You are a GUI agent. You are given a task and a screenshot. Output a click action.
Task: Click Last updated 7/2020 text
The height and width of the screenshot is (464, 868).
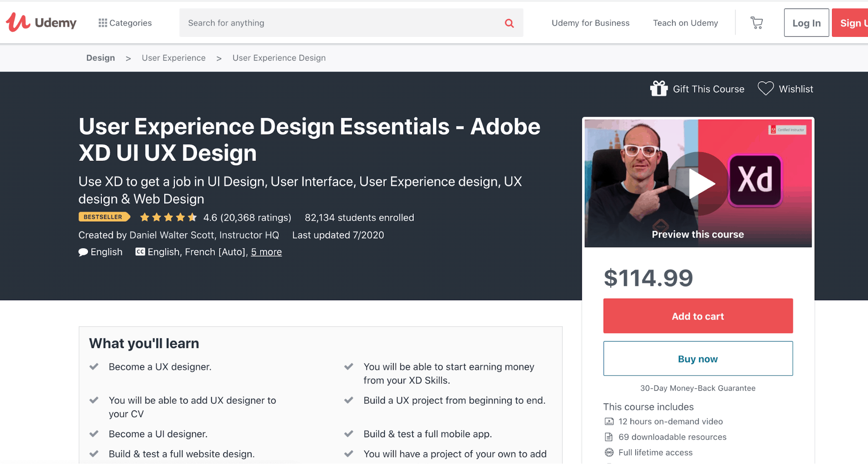coord(338,235)
